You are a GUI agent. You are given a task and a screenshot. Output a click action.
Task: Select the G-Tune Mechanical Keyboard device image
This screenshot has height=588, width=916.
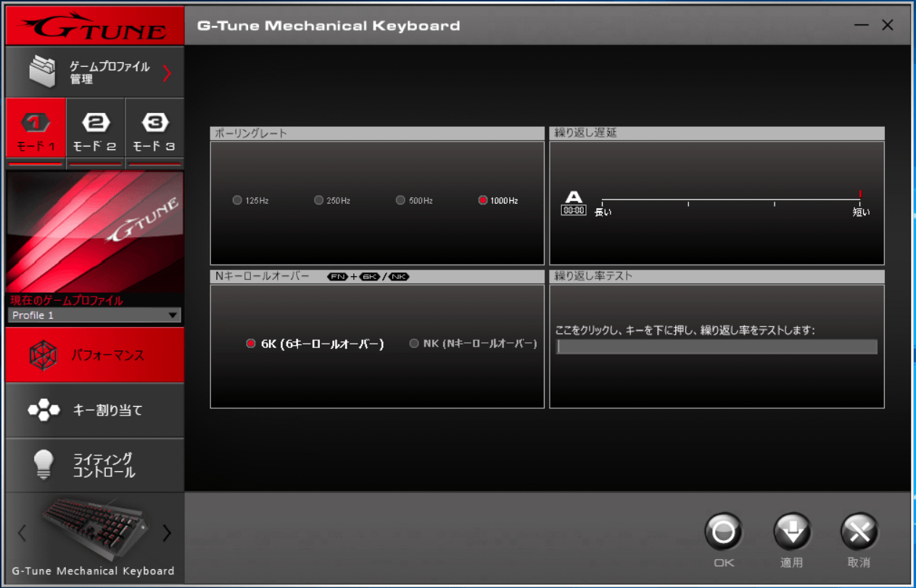click(96, 528)
